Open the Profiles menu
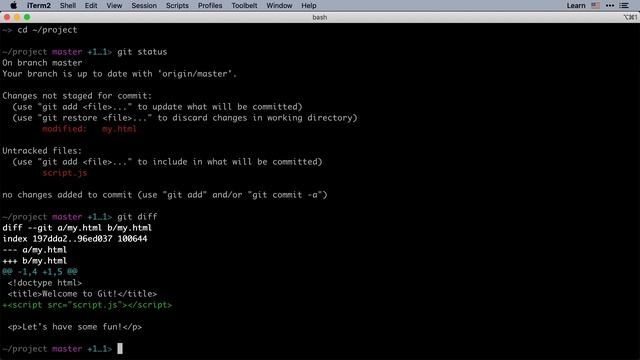This screenshot has width=640, height=360. (x=210, y=5)
